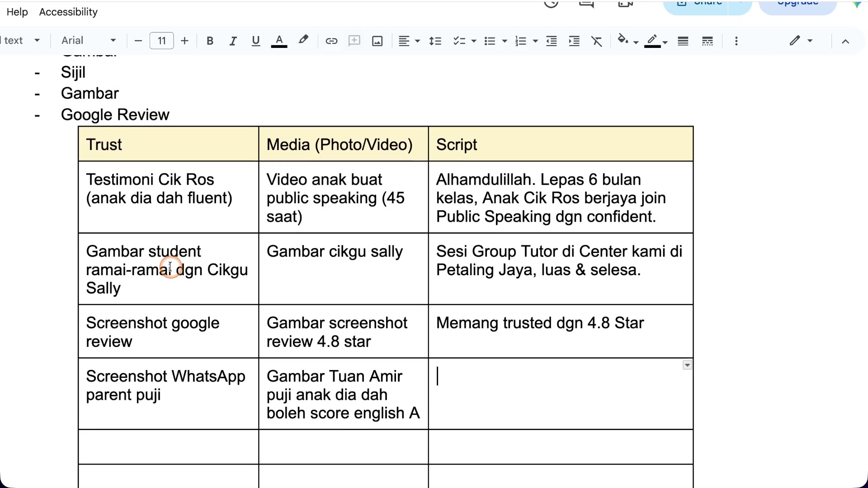Decrease indent
Image resolution: width=868 pixels, height=488 pixels.
point(552,41)
